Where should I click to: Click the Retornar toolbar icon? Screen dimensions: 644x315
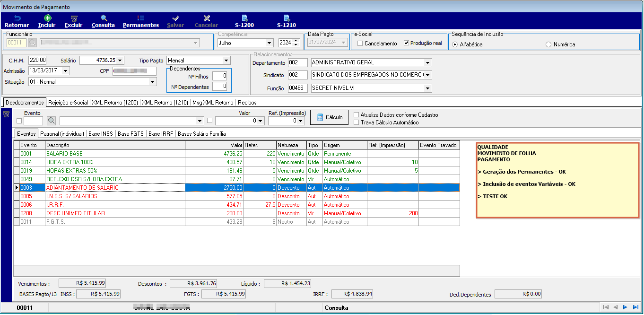pyautogui.click(x=17, y=18)
